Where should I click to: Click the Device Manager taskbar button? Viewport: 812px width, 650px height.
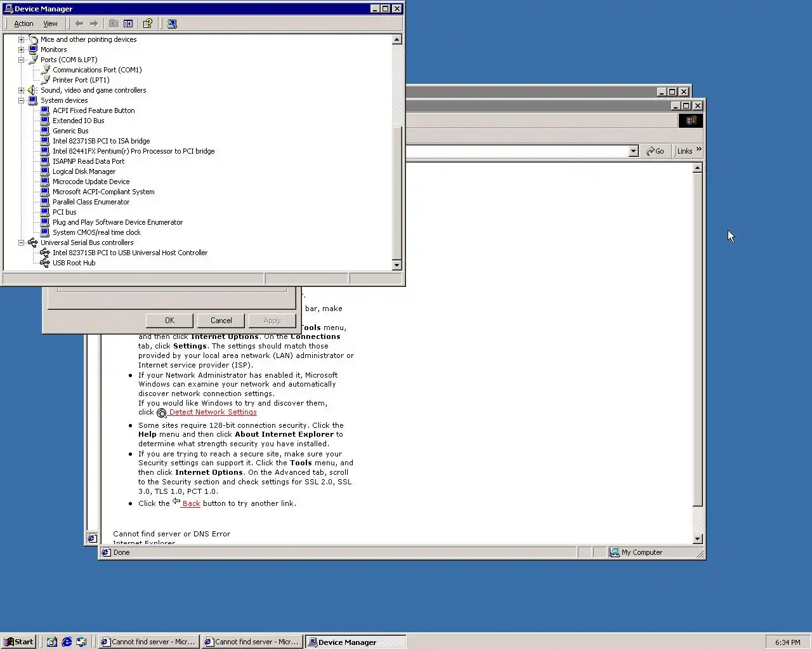tap(355, 642)
